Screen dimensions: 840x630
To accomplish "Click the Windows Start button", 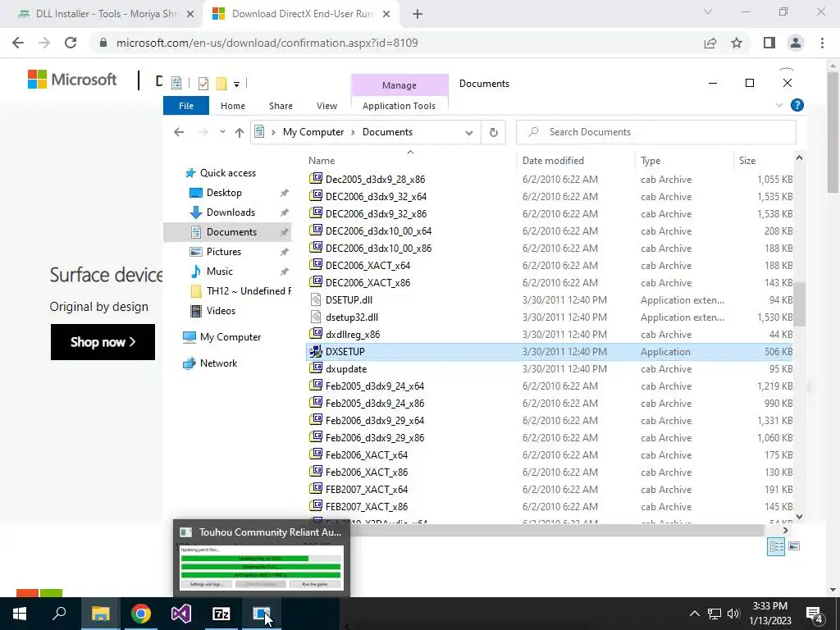I will (x=20, y=614).
